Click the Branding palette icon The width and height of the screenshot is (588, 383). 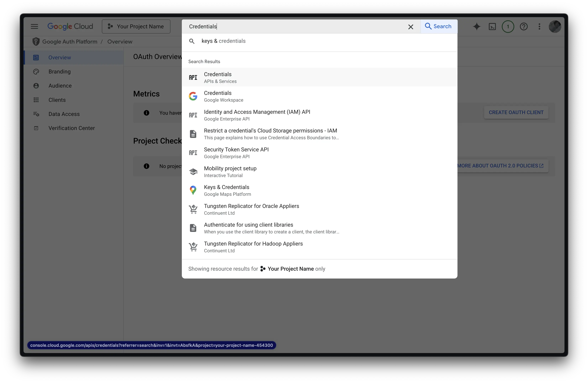point(36,72)
